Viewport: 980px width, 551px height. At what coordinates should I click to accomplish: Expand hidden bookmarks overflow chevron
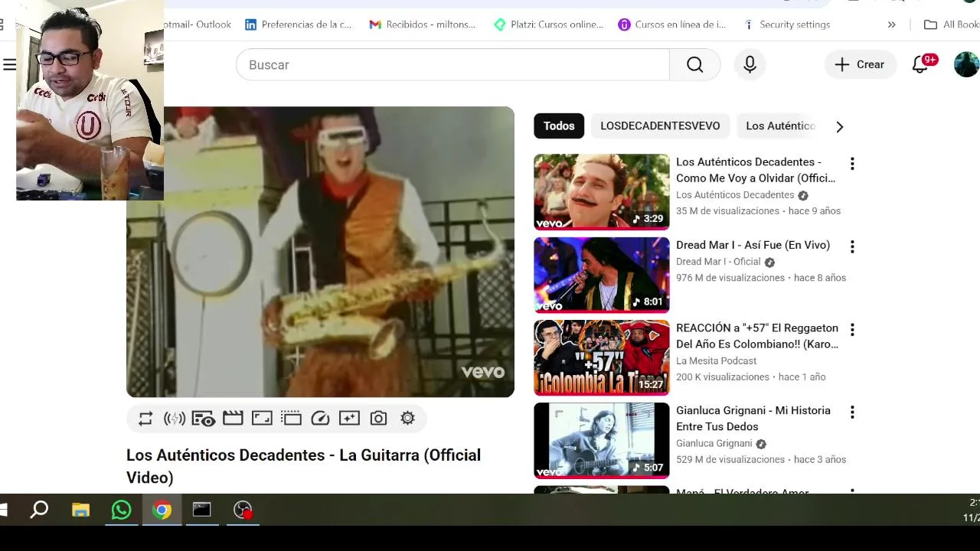pos(891,24)
